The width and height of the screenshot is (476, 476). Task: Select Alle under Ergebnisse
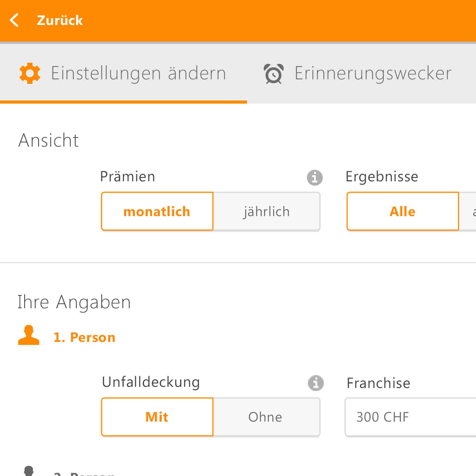point(403,211)
